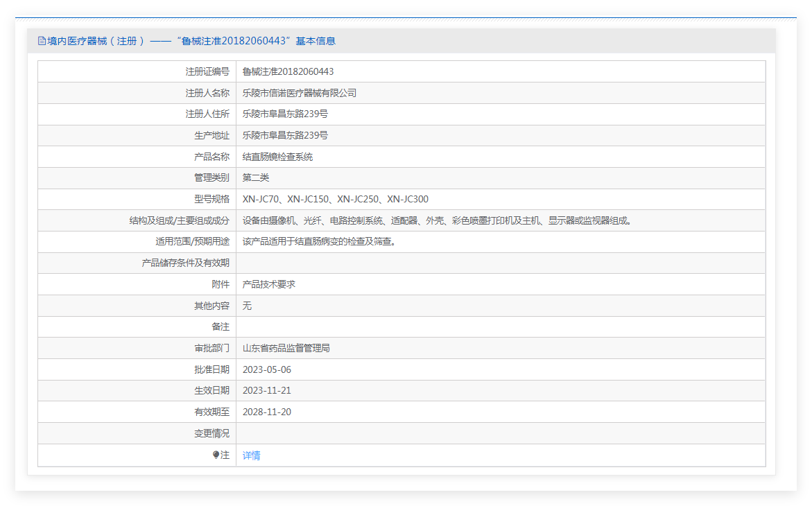Click 生产地址 value 乐陵市阜昌东路239号
Screen dimensions: 812x506
pos(285,136)
